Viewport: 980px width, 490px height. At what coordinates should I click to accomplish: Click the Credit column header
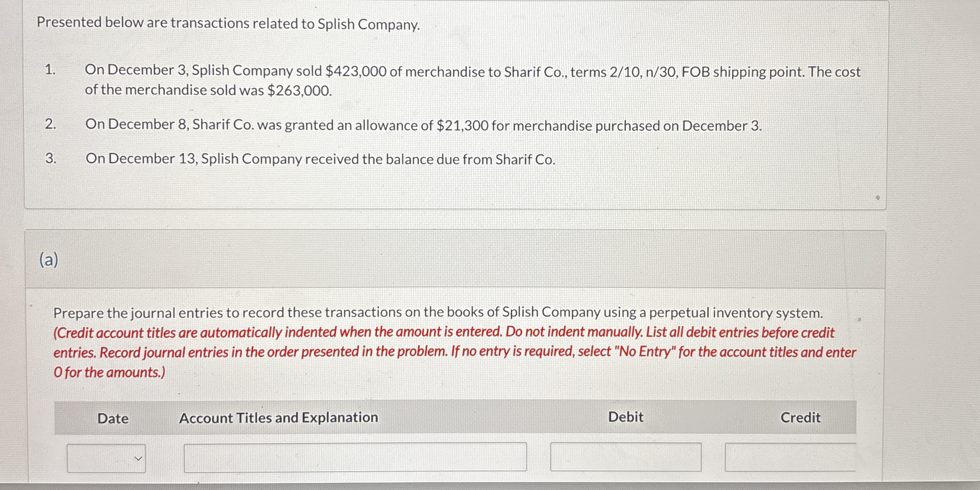click(800, 418)
